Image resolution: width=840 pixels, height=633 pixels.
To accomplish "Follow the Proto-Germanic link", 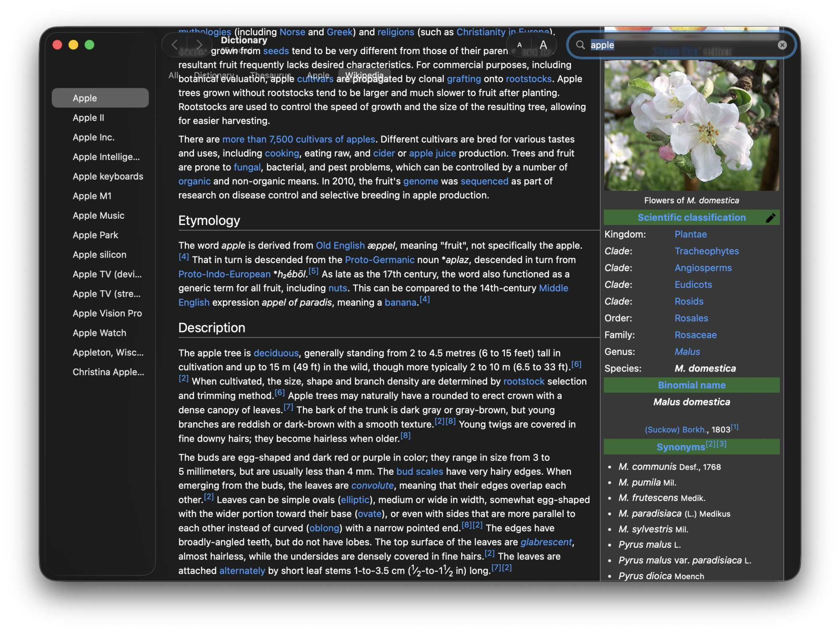I will coord(379,260).
